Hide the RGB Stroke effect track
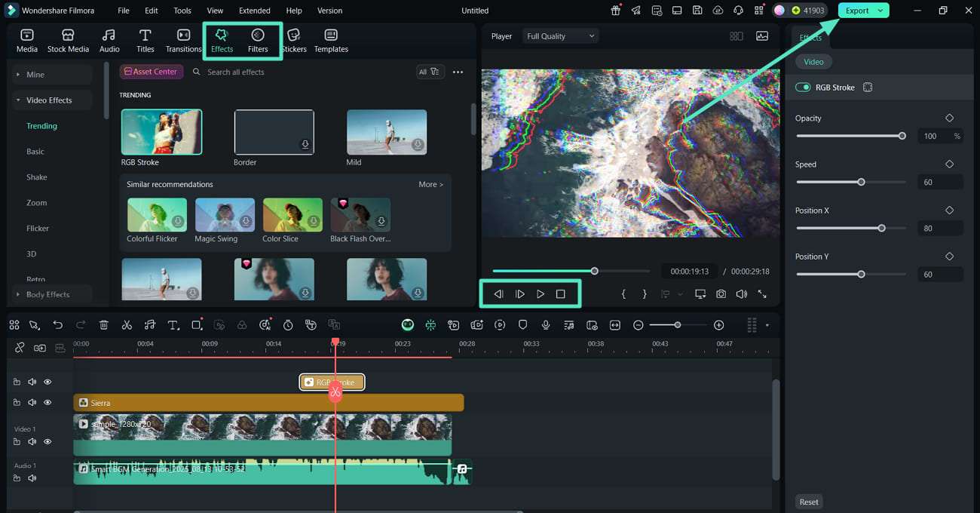Screen dimensions: 980x513 (47, 382)
